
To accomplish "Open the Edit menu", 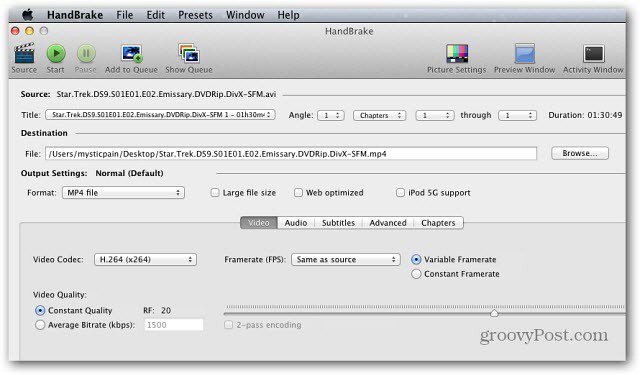I will pos(156,15).
